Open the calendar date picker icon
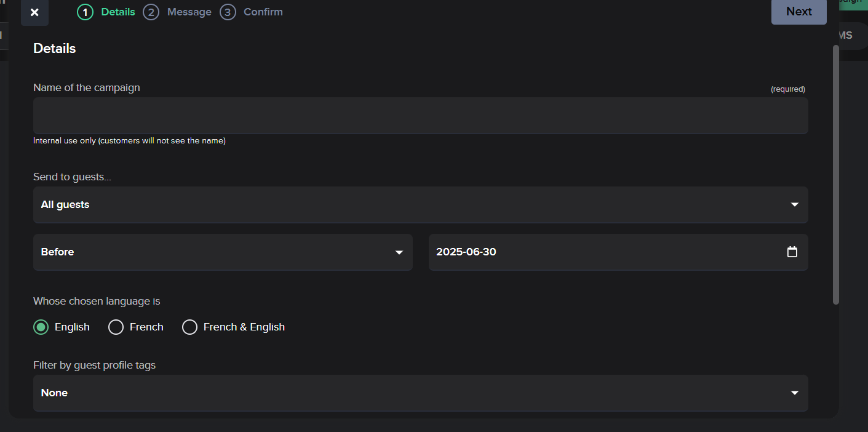The image size is (868, 432). point(792,252)
